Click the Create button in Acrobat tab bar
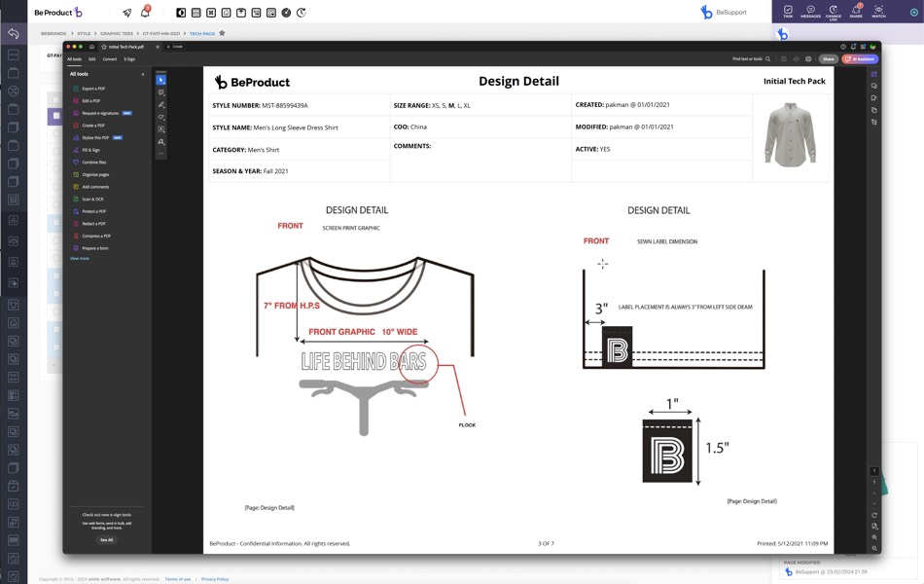 [x=175, y=47]
